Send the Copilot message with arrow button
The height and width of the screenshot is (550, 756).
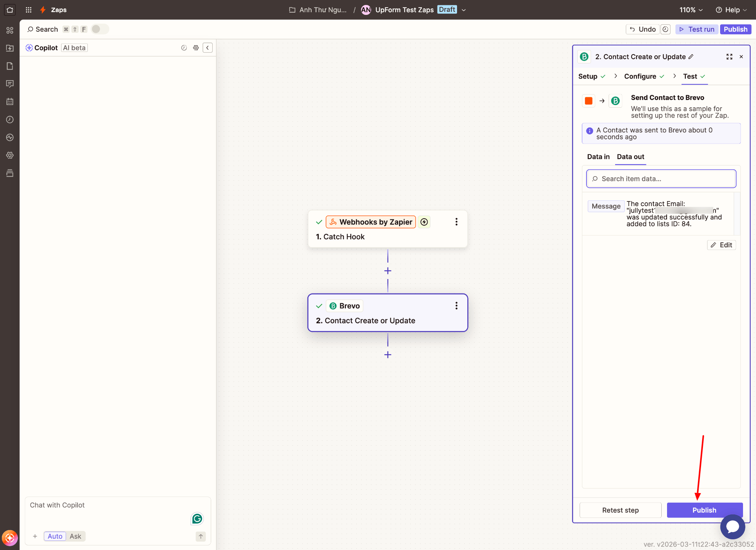tap(201, 537)
